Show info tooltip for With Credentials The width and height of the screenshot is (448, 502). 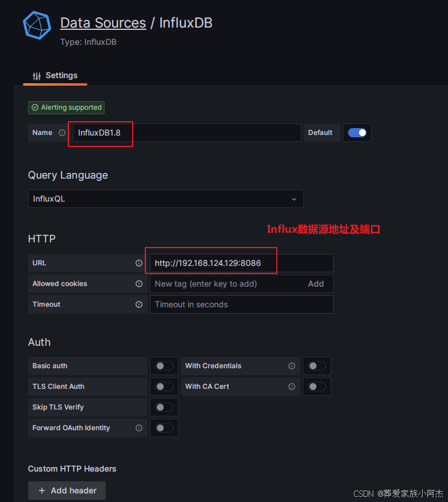[x=291, y=366]
